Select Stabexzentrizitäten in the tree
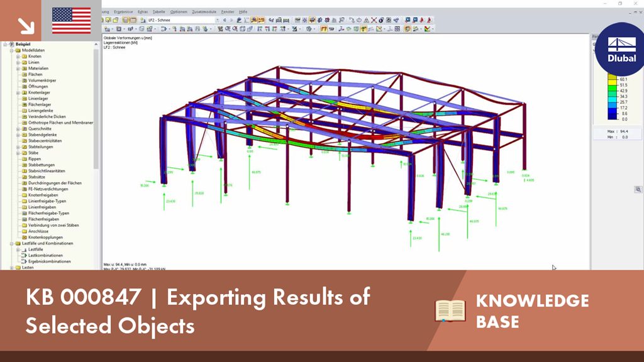The height and width of the screenshot is (362, 644). 45,141
